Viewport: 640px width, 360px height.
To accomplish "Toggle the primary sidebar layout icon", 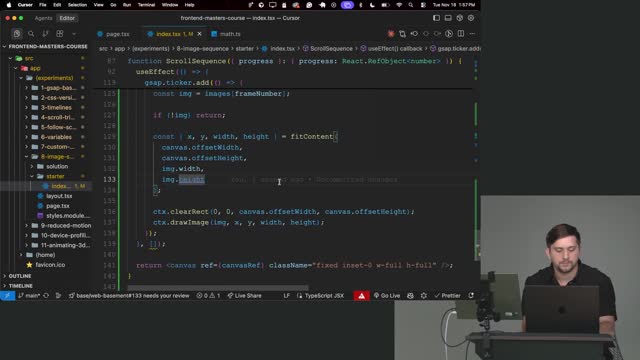I will click(436, 18).
